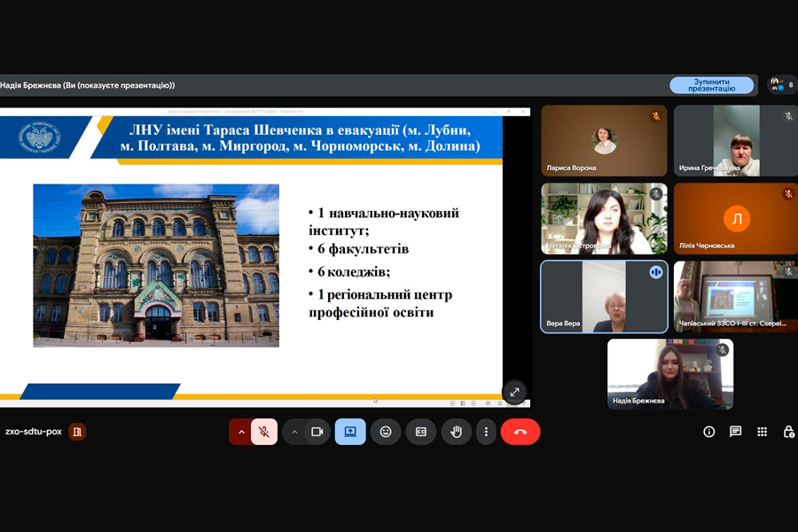Open the three-dot more options menu
The height and width of the screenshot is (532, 798).
[x=486, y=432]
